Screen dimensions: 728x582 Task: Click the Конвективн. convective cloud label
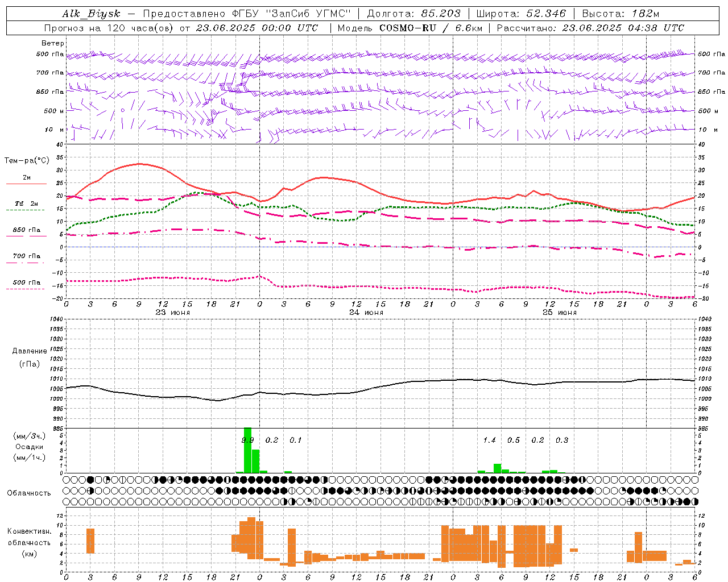(x=30, y=531)
